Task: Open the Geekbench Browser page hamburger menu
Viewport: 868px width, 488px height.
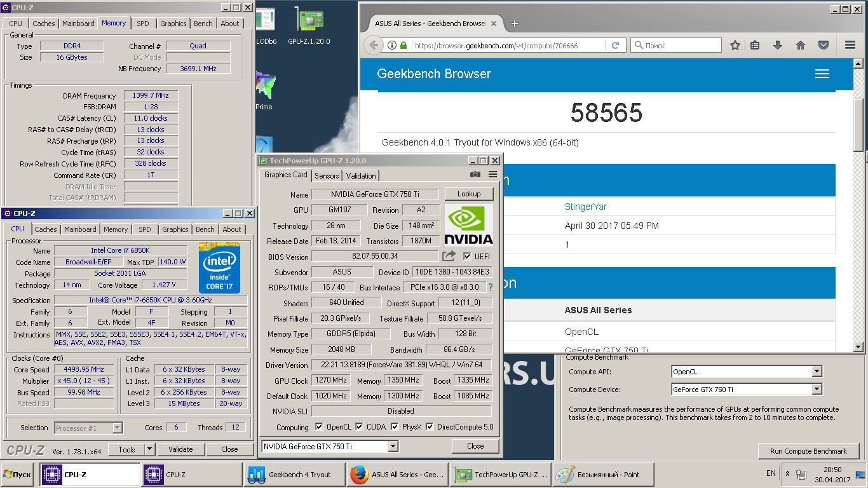Action: 822,74
